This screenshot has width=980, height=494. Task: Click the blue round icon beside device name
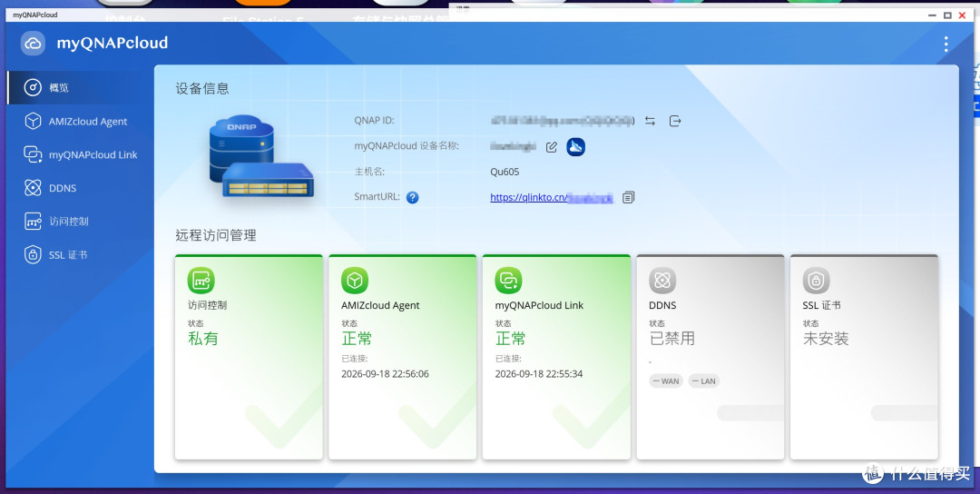575,146
